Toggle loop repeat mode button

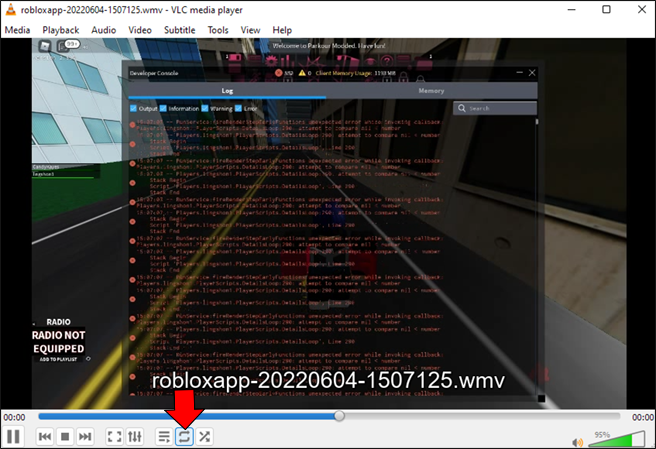point(184,436)
